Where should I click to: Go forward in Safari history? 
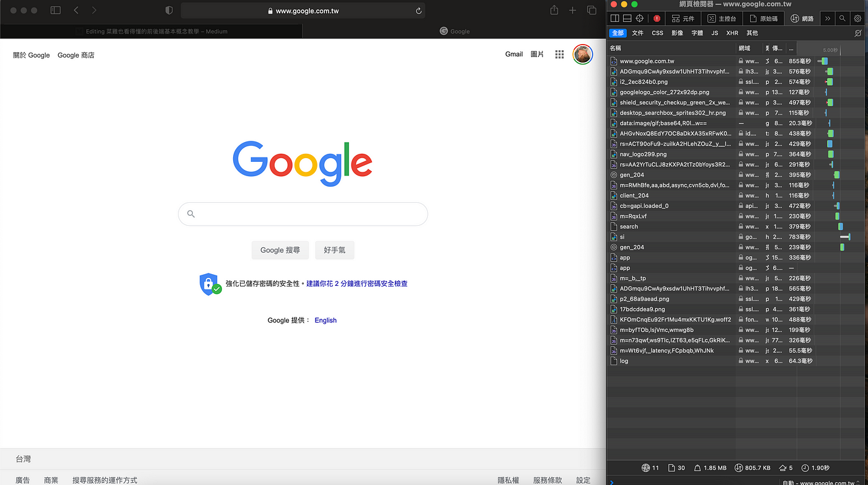coord(94,11)
